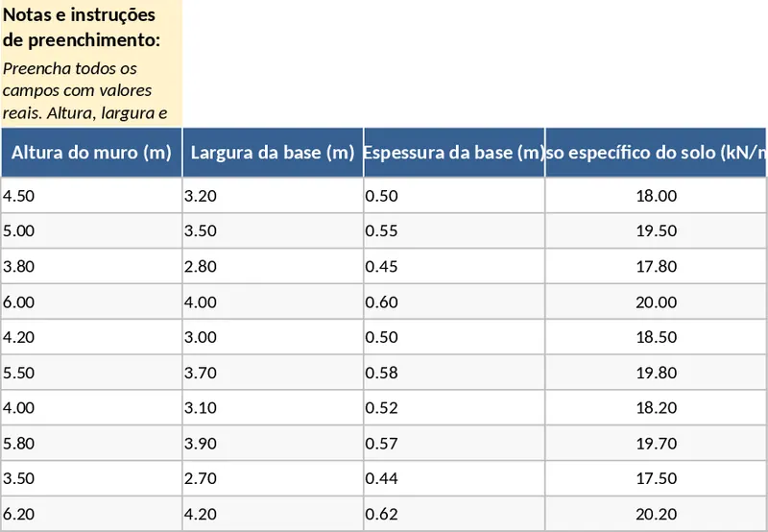Select the soil weight cell with 17.50
This screenshot has height=532, width=768.
click(657, 478)
